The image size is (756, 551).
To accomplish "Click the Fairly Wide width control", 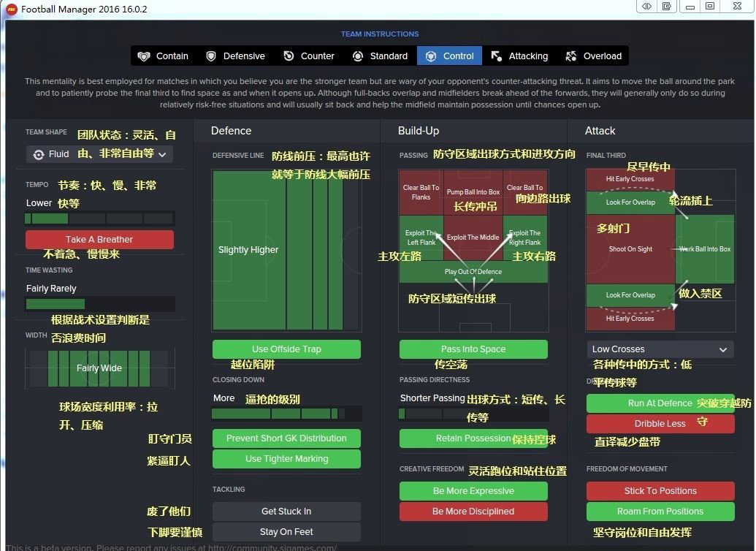I will click(x=99, y=368).
